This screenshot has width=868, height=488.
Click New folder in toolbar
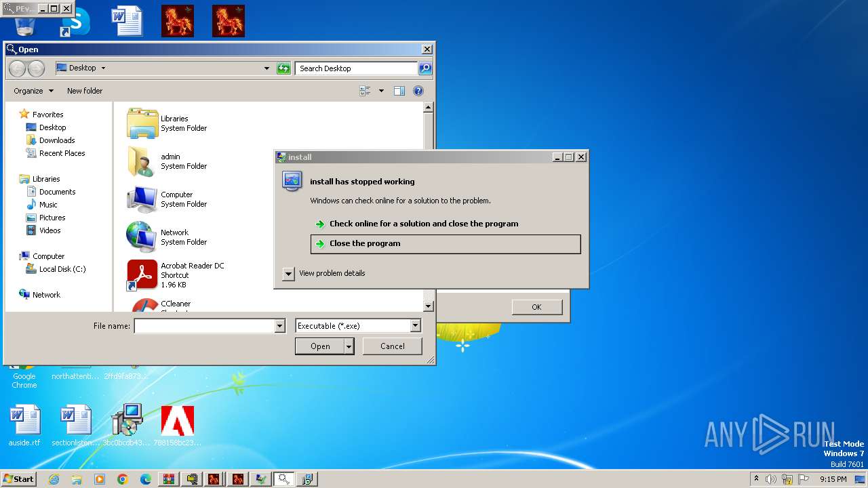point(85,91)
